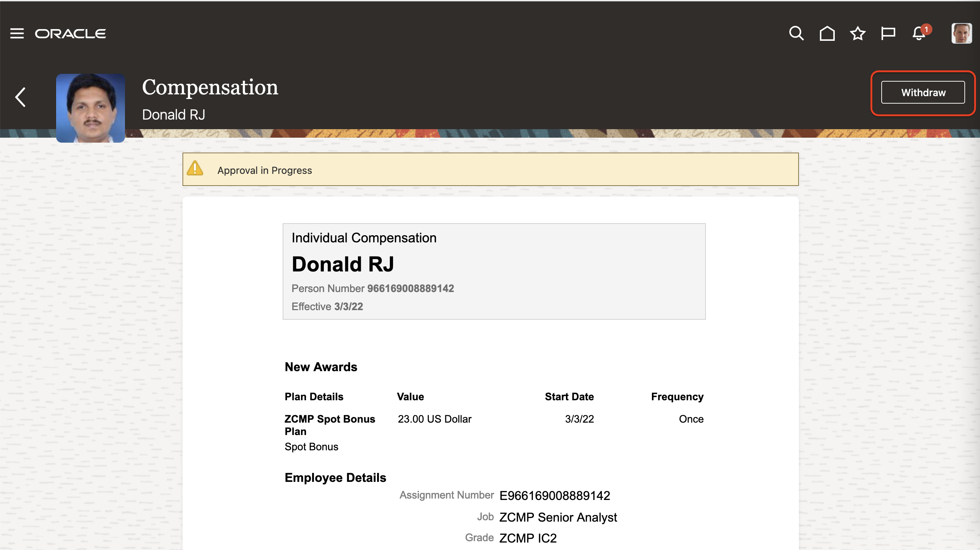The width and height of the screenshot is (980, 550).
Task: Click the person number 966169008889142
Action: tap(410, 288)
